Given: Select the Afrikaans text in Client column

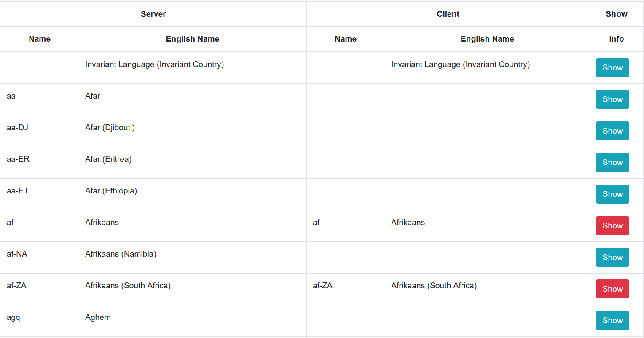Looking at the screenshot, I should tap(408, 222).
